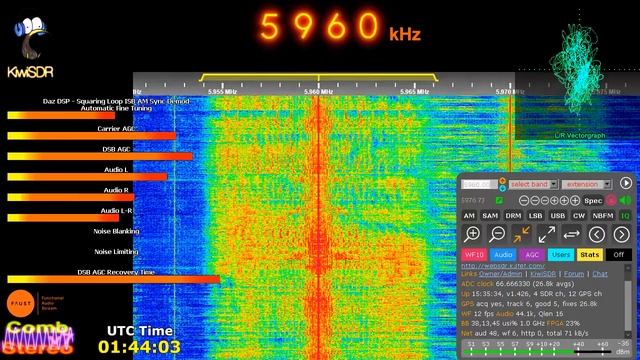The height and width of the screenshot is (360, 640).
Task: Open the Owner/Admin link
Action: pyautogui.click(x=500, y=274)
